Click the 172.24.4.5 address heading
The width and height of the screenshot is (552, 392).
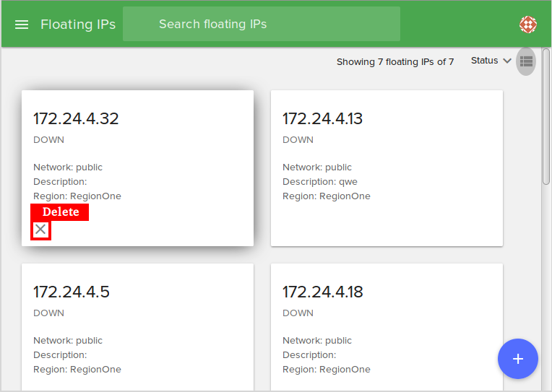coord(72,292)
